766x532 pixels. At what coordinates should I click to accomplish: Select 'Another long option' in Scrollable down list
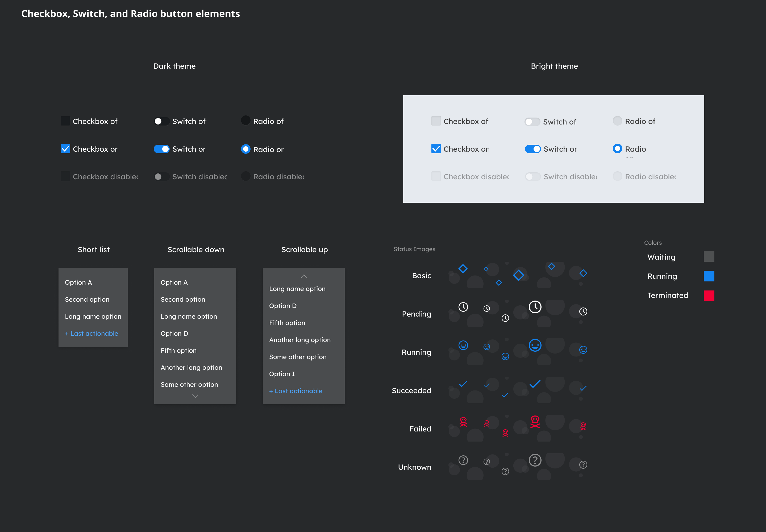click(191, 367)
